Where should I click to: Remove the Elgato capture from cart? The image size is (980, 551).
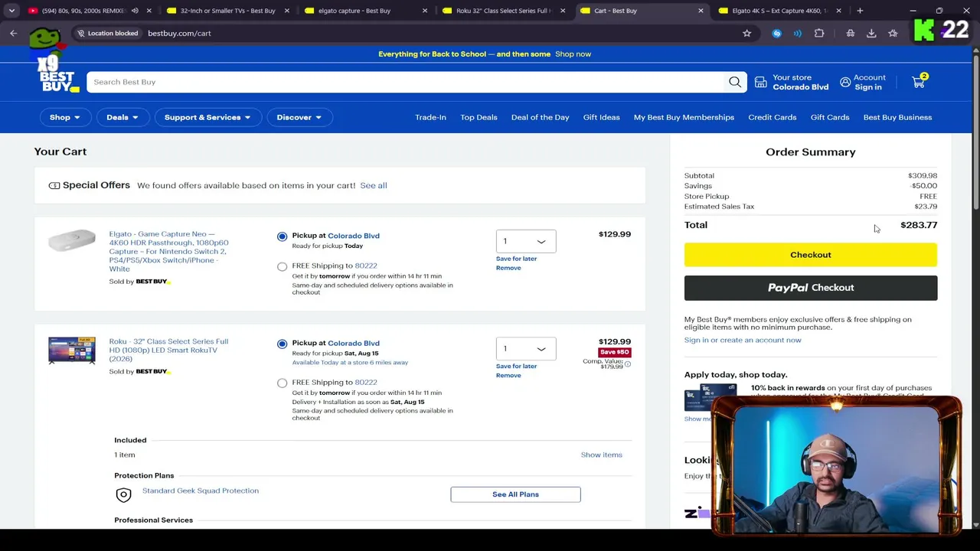coord(508,268)
